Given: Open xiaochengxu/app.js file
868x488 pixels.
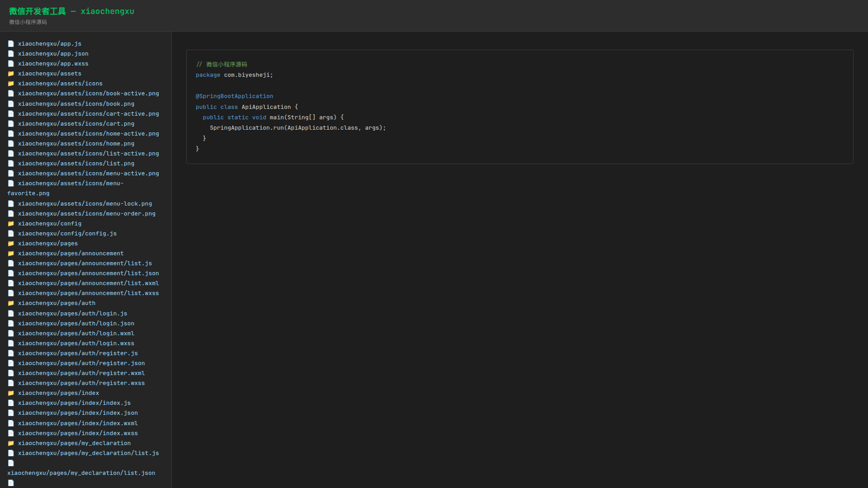Looking at the screenshot, I should click(x=50, y=44).
